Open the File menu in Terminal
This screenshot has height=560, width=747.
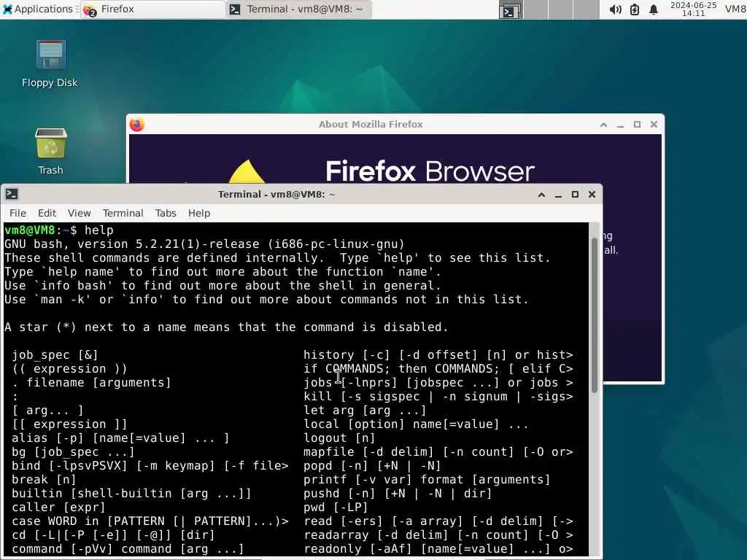click(x=18, y=214)
